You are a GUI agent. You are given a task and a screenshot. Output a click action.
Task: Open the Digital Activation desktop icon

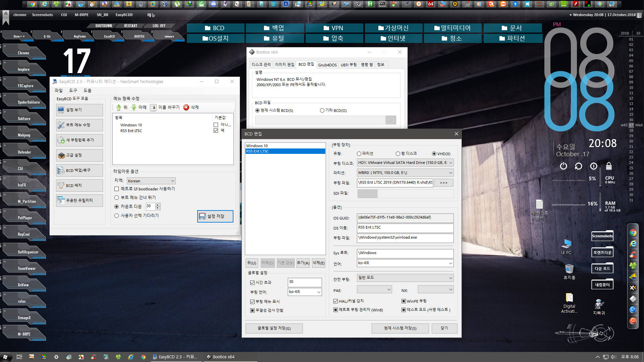point(569,303)
